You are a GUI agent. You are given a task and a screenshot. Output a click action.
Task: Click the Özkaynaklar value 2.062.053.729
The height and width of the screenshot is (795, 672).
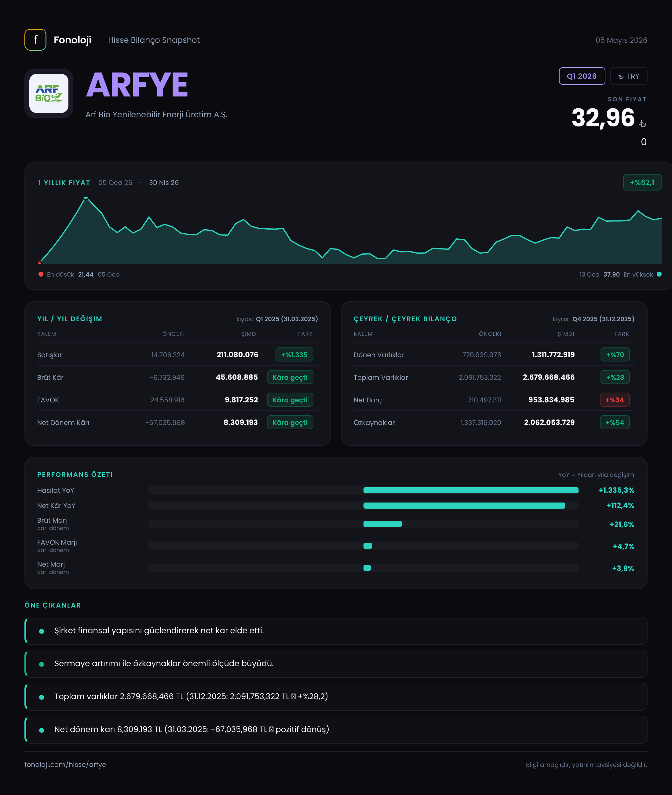click(549, 422)
